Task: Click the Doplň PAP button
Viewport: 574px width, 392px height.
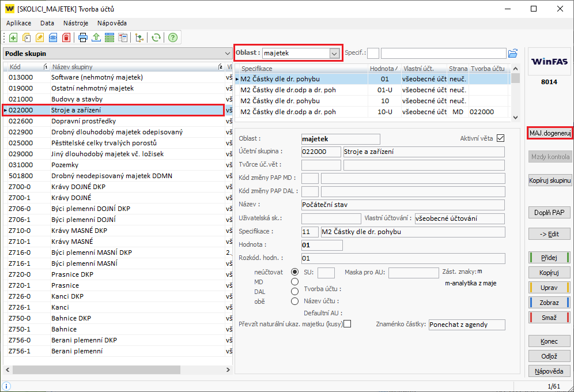Action: pyautogui.click(x=549, y=213)
